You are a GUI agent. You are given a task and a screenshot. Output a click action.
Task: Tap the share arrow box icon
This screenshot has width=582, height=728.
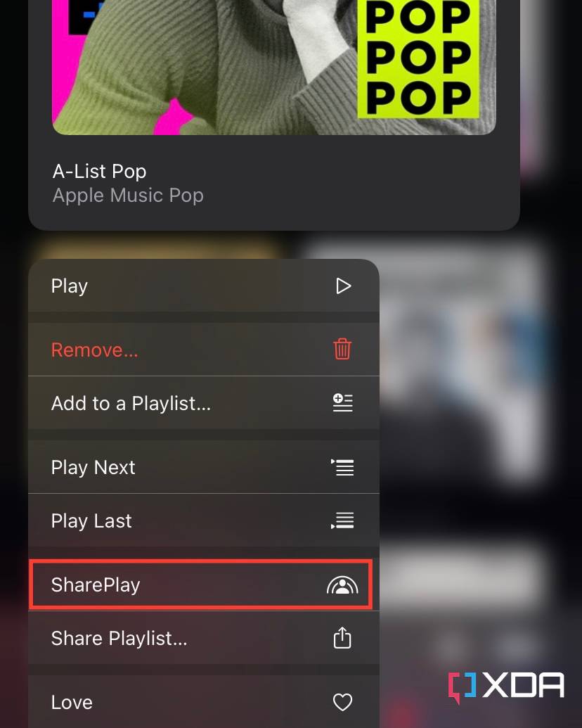click(x=342, y=637)
